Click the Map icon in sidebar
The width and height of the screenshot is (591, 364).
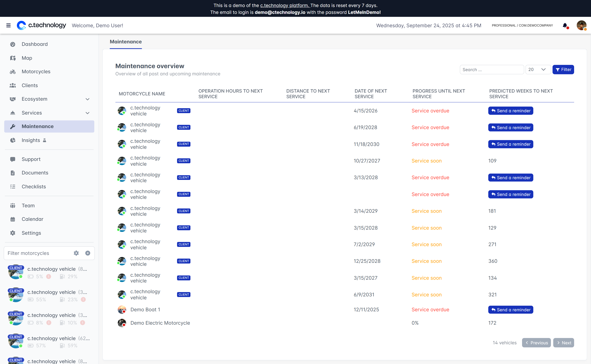[13, 58]
